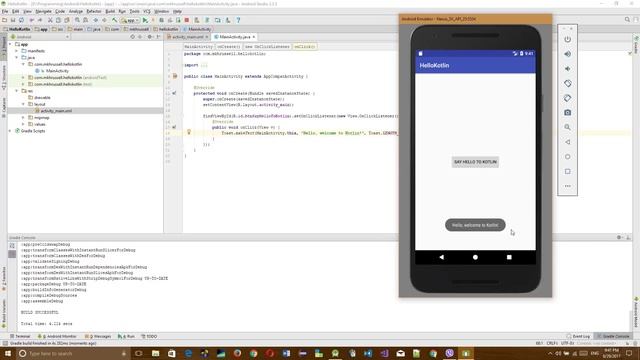Open the Terminal tool window tab
The image size is (640, 360).
[x=20, y=336]
